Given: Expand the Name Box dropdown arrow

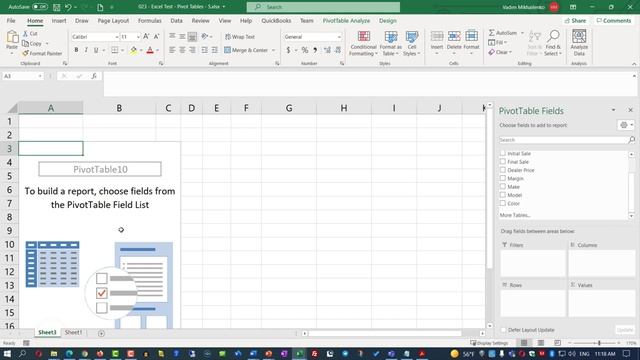Looking at the screenshot, I should click(x=40, y=76).
